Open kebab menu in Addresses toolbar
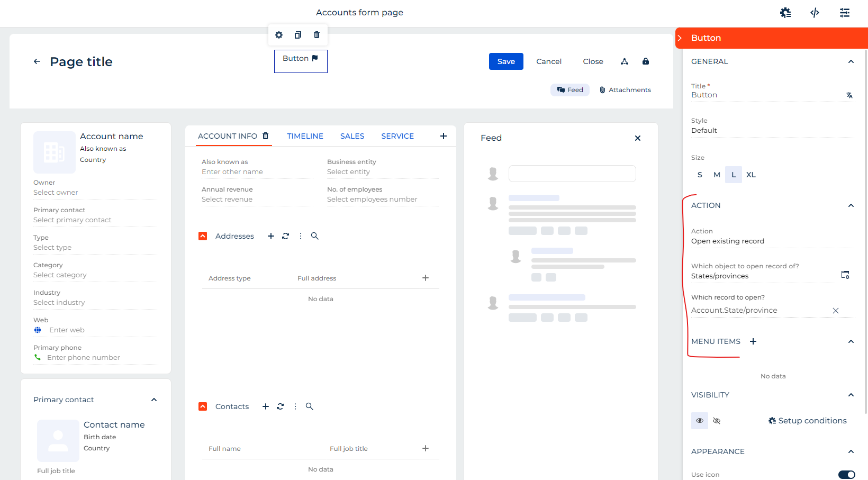The image size is (868, 480). (x=300, y=236)
